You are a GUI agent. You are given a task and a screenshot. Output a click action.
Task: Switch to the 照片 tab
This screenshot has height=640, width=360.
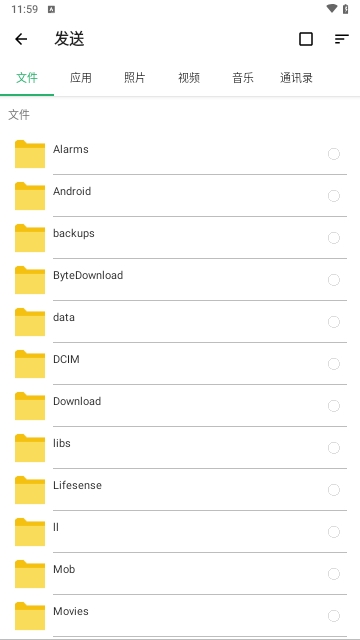click(x=135, y=78)
